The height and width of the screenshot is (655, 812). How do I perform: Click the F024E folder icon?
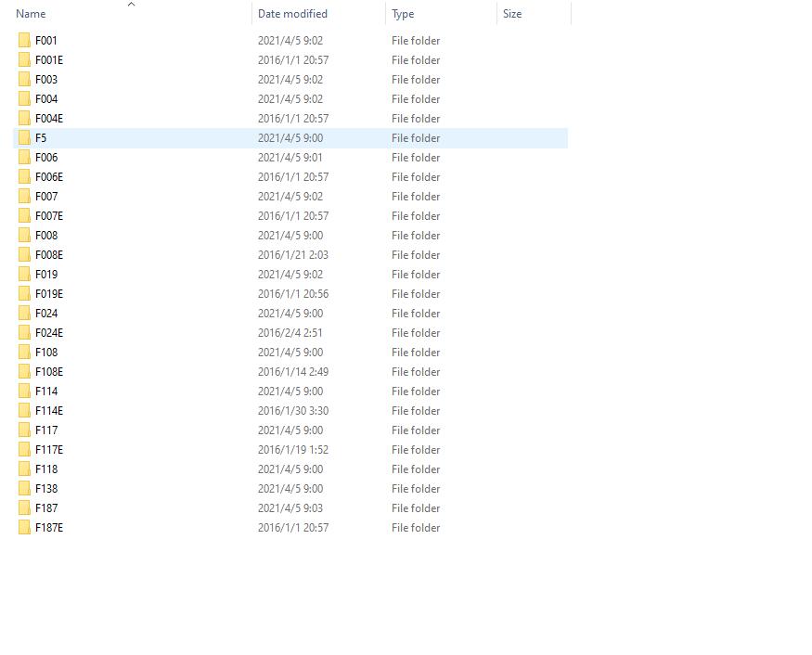click(x=24, y=333)
